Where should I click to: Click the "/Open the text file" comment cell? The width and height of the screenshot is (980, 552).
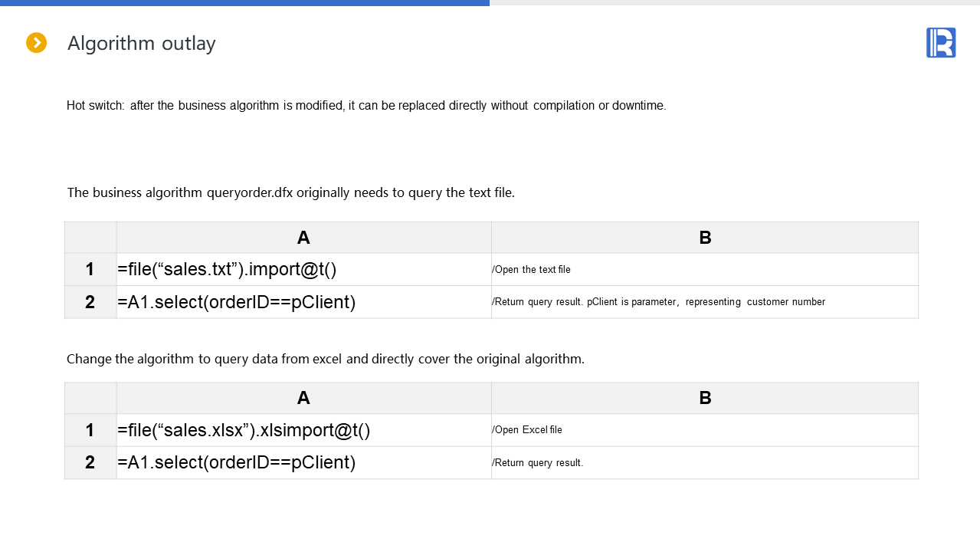pos(705,270)
